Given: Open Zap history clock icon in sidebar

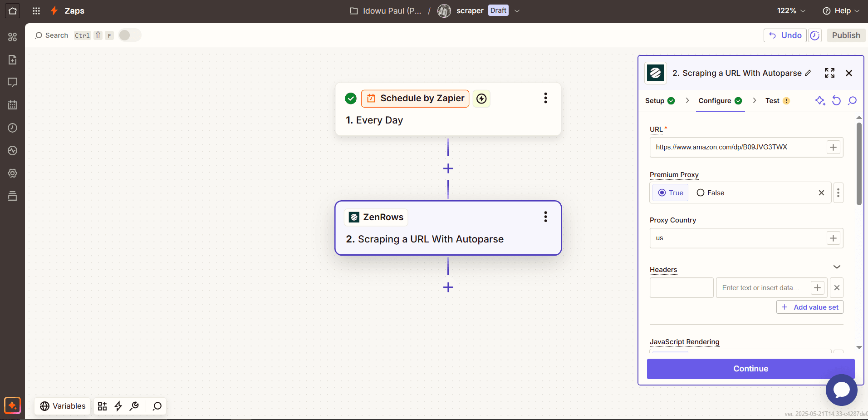Looking at the screenshot, I should pyautogui.click(x=13, y=128).
